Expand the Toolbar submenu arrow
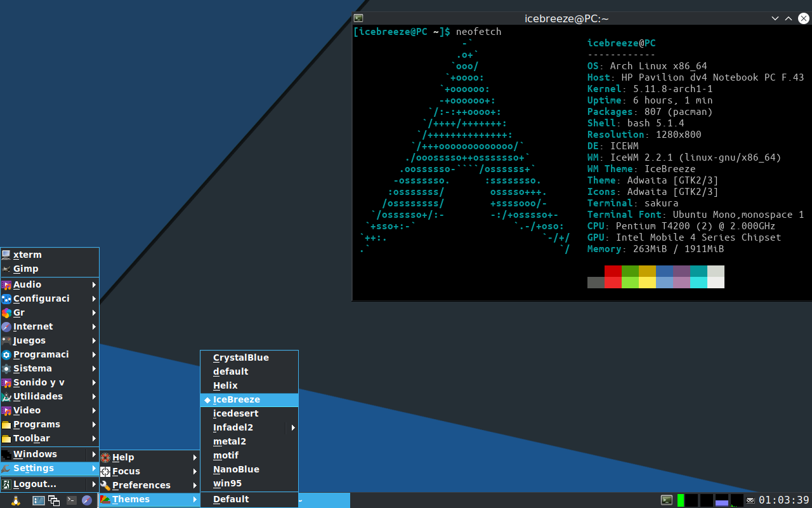Image resolution: width=812 pixels, height=508 pixels. 95,438
